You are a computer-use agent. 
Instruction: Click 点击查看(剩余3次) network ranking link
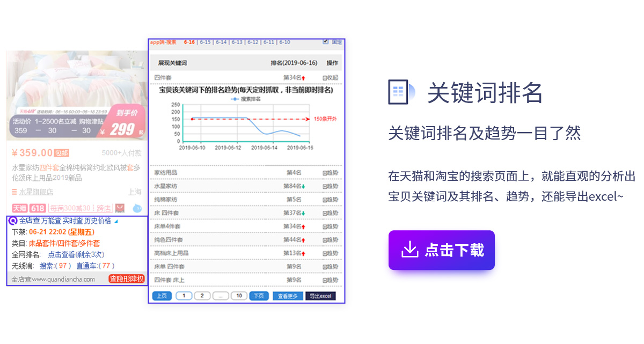[x=76, y=254]
